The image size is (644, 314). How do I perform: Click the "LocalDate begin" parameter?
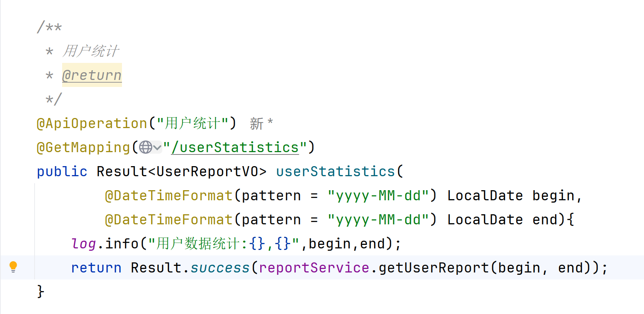(x=511, y=196)
